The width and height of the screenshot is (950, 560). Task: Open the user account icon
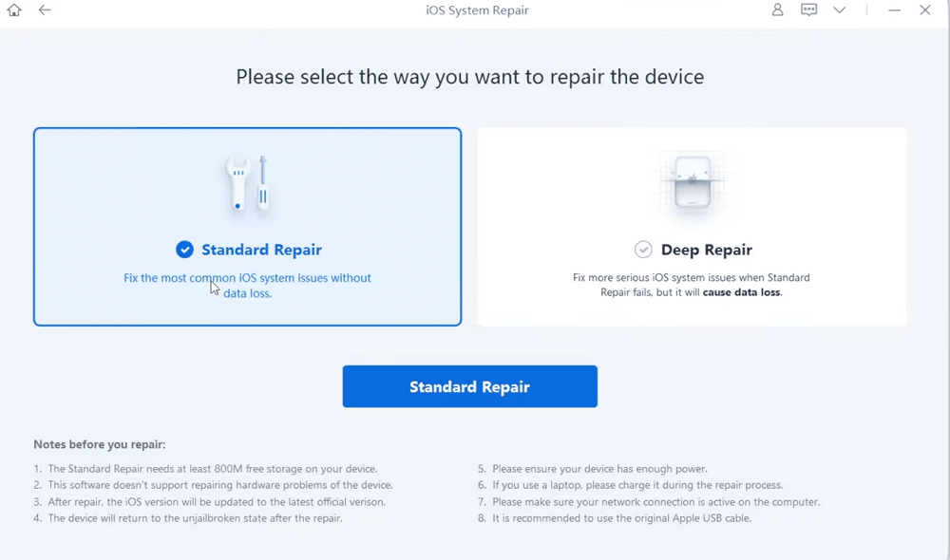pyautogui.click(x=778, y=10)
